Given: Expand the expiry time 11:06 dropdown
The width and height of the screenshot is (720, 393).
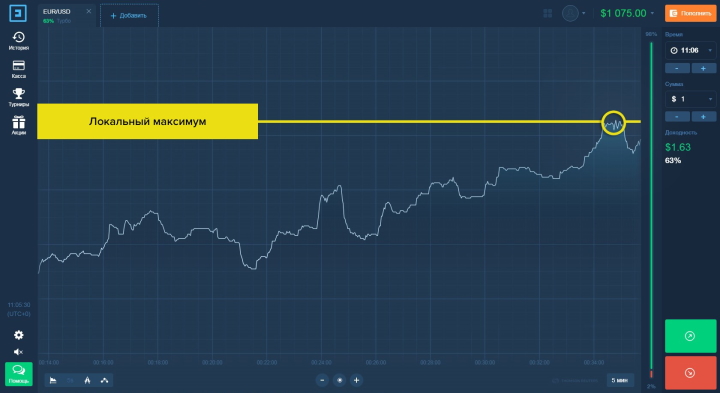Looking at the screenshot, I should tap(691, 51).
